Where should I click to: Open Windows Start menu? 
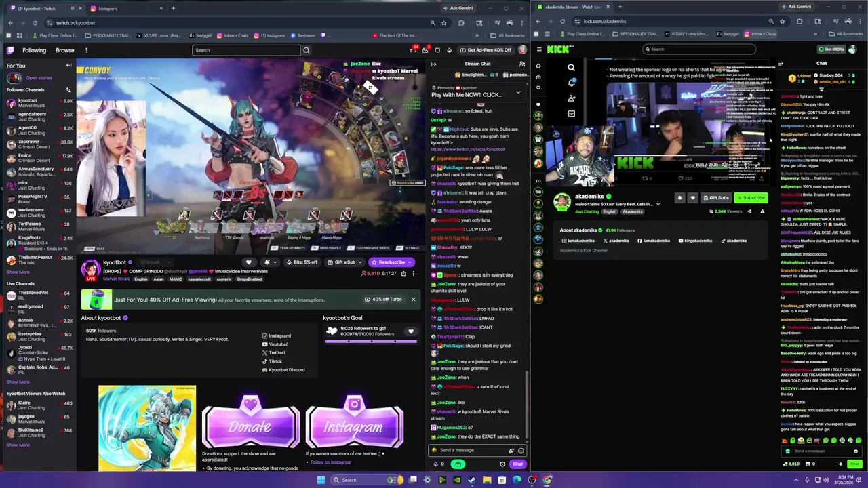321,480
